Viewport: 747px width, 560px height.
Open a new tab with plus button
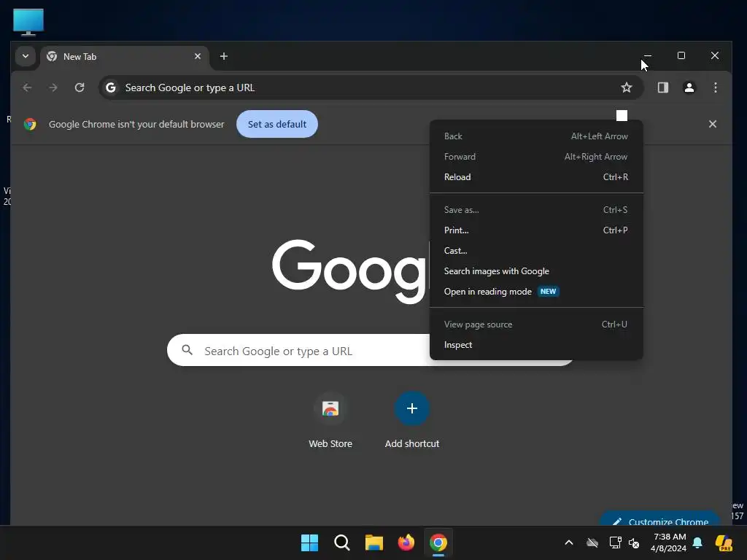point(223,56)
